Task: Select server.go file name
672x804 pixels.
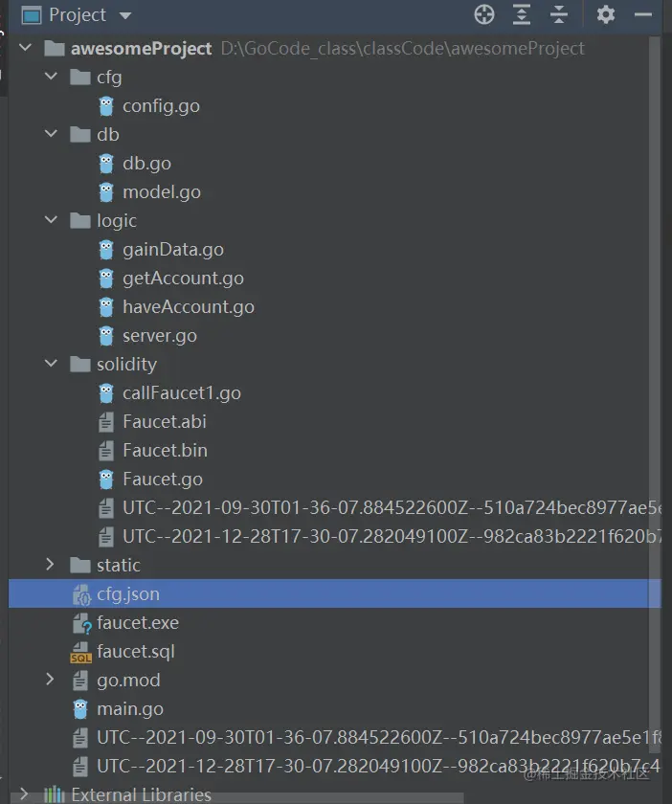Action: [160, 336]
